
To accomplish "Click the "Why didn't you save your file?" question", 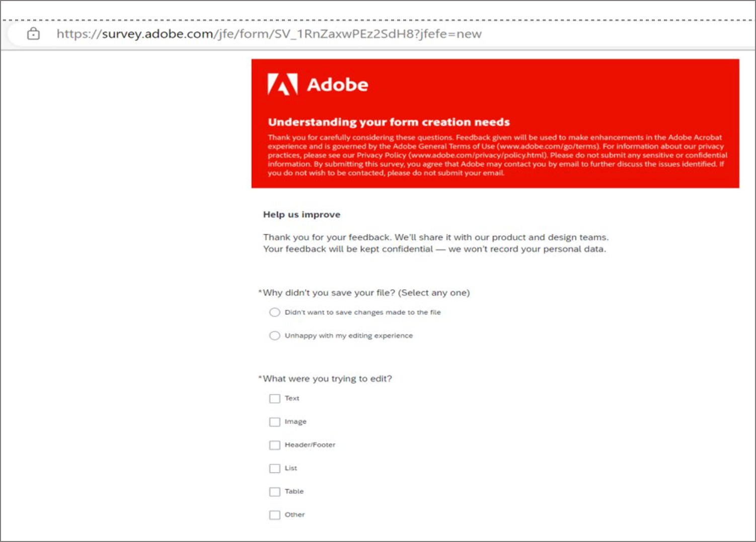I will 366,293.
